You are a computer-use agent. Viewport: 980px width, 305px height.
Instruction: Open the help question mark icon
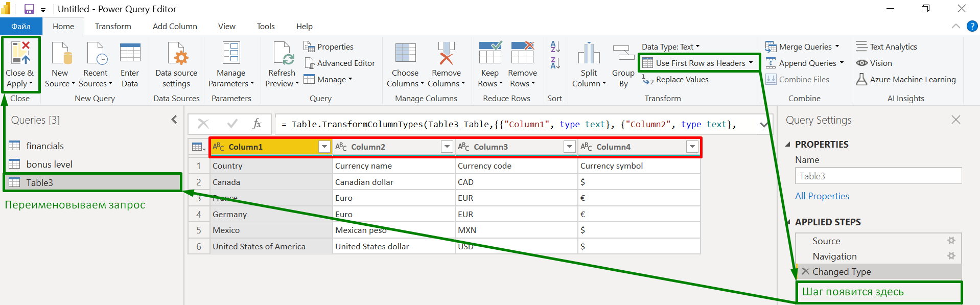coord(972,26)
